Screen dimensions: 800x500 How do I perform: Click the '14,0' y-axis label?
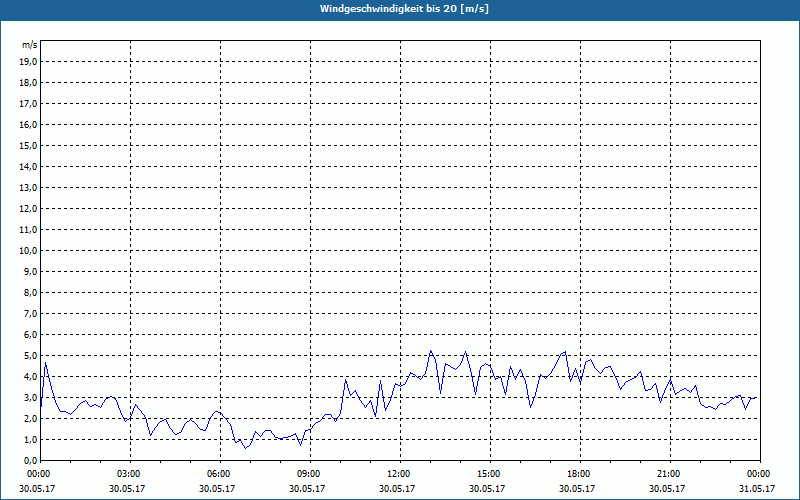point(29,167)
